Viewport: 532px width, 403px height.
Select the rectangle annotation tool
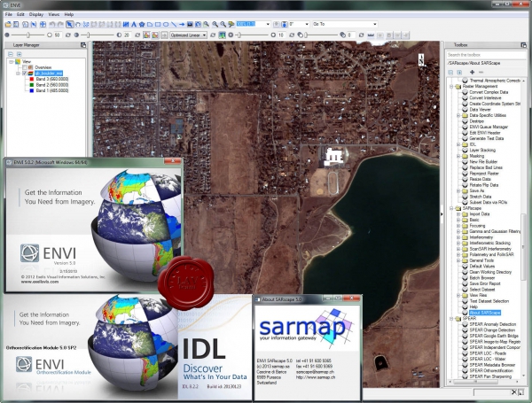click(x=158, y=24)
